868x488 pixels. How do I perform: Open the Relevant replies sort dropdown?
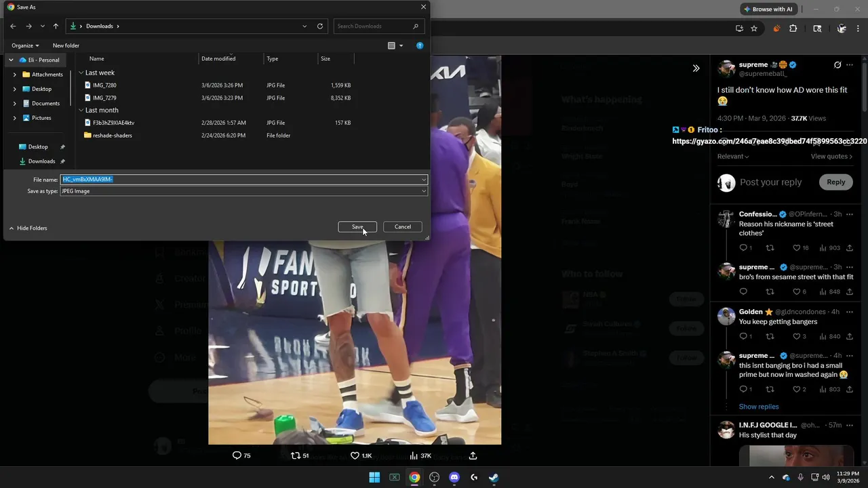coord(733,157)
